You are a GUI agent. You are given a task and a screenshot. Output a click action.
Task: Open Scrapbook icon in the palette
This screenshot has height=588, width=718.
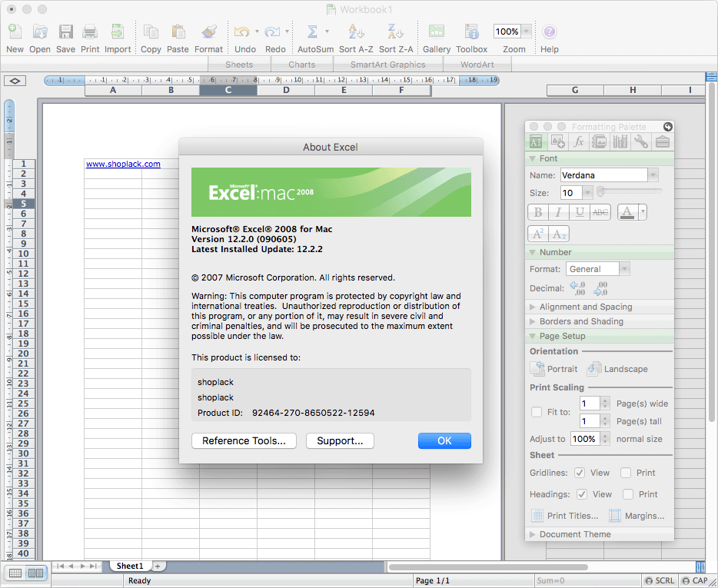tap(600, 142)
